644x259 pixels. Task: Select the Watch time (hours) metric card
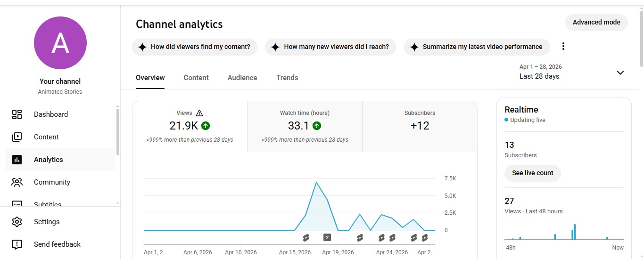(x=305, y=126)
